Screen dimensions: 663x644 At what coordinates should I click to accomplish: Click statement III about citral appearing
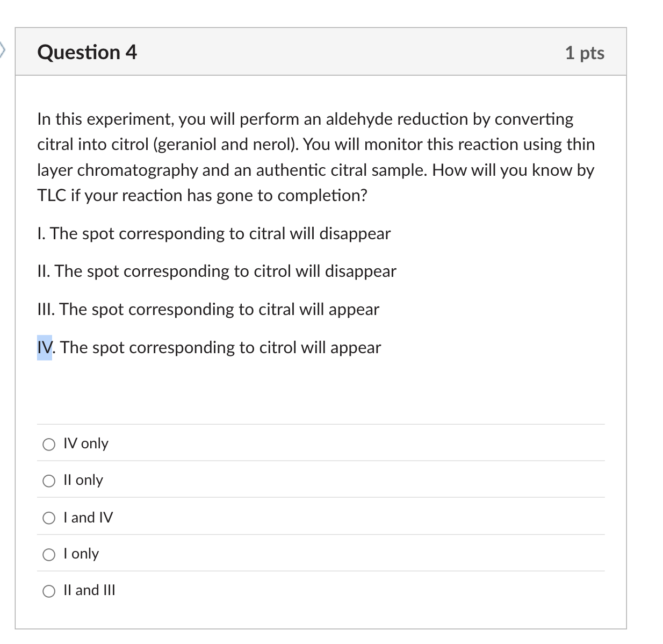point(208,310)
